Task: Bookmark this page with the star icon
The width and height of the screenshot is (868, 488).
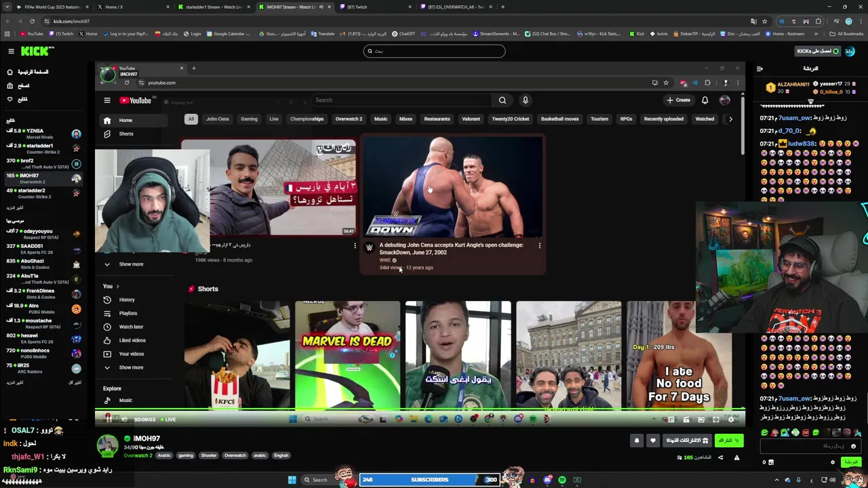Action: click(764, 21)
